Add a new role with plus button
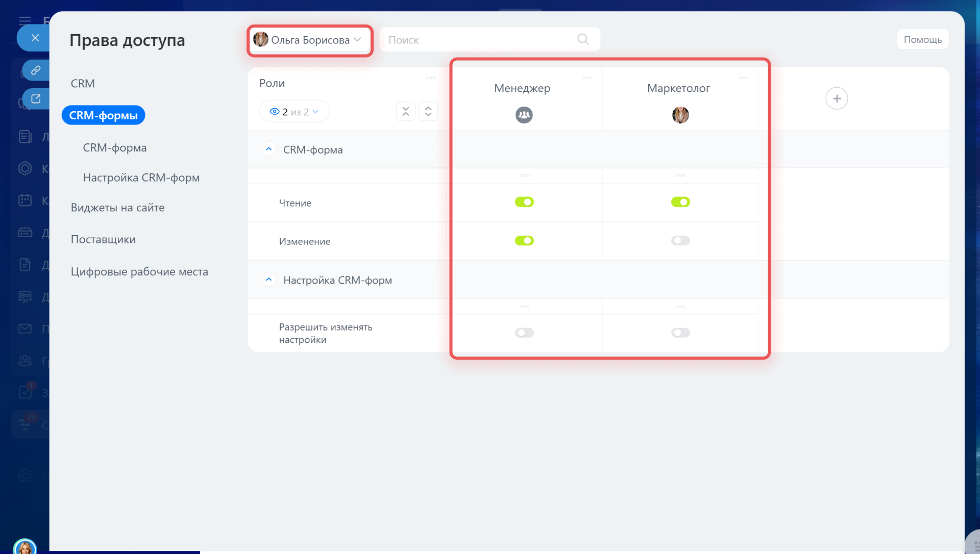The image size is (980, 554). 837,98
